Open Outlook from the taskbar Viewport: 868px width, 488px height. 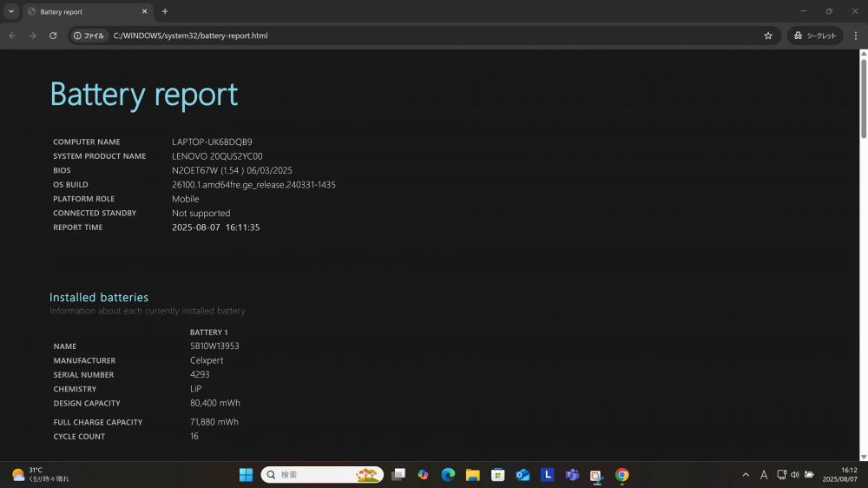[523, 475]
